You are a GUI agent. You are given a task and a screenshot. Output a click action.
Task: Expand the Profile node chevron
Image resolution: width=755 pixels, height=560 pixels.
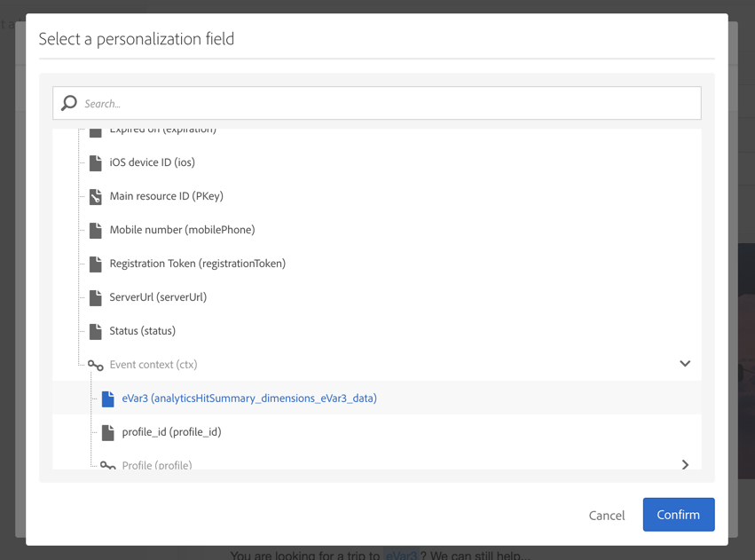(x=685, y=464)
